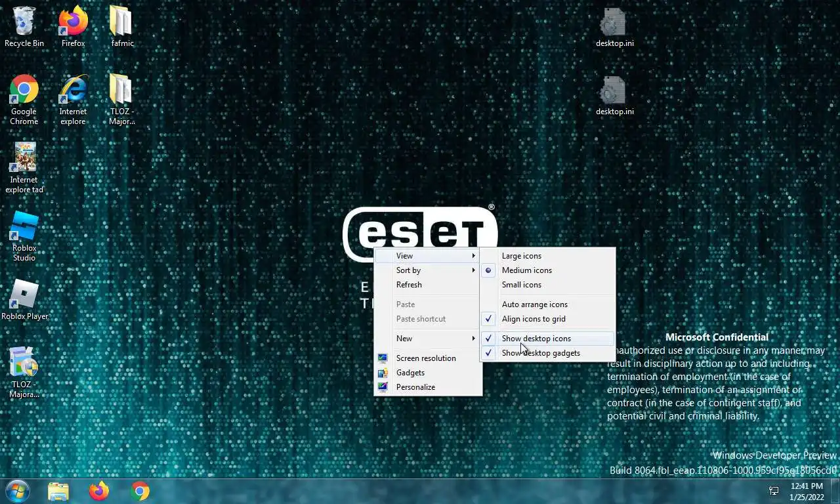Screen dimensions: 840x504
Task: Expand the Sort by submenu
Action: pos(428,270)
